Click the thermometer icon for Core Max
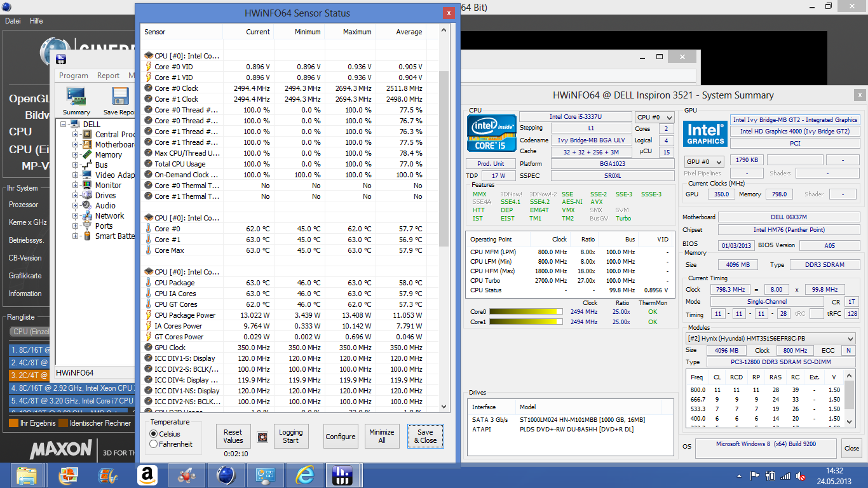Viewport: 868px width, 488px height. pos(149,250)
